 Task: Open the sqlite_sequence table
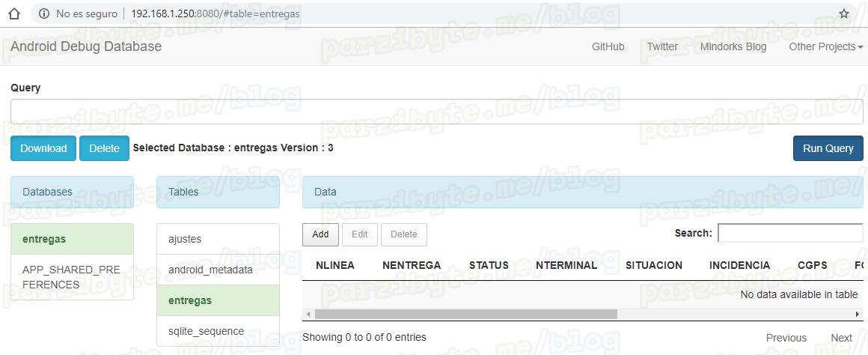click(218, 331)
